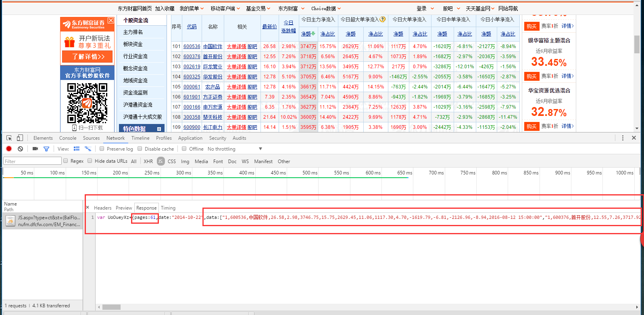
Task: Open 大单详情 for row 102
Action: click(x=237, y=57)
